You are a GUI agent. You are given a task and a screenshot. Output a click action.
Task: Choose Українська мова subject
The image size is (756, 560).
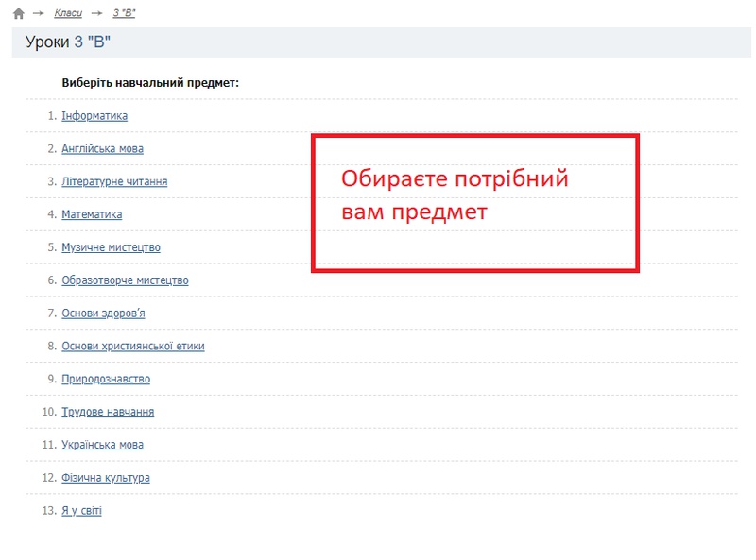[x=102, y=445]
